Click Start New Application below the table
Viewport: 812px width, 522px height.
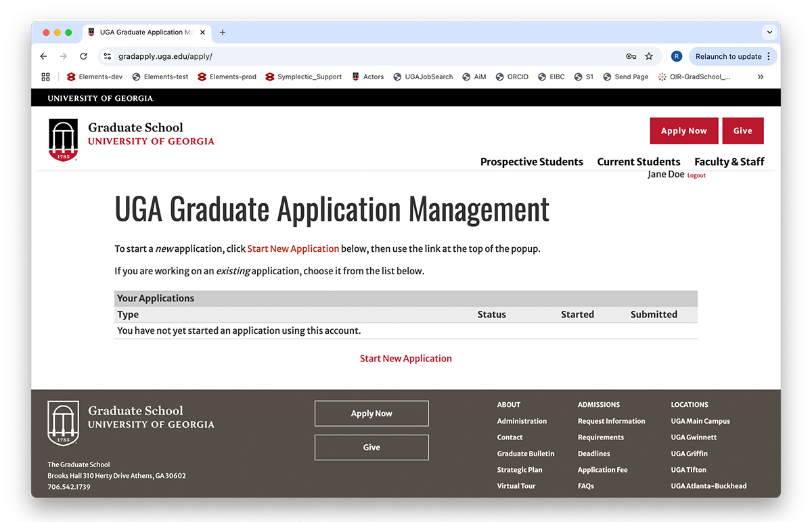(406, 358)
